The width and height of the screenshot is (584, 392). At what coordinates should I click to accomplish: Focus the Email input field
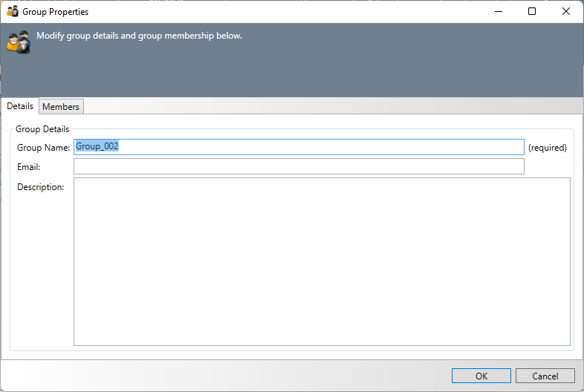pyautogui.click(x=299, y=166)
